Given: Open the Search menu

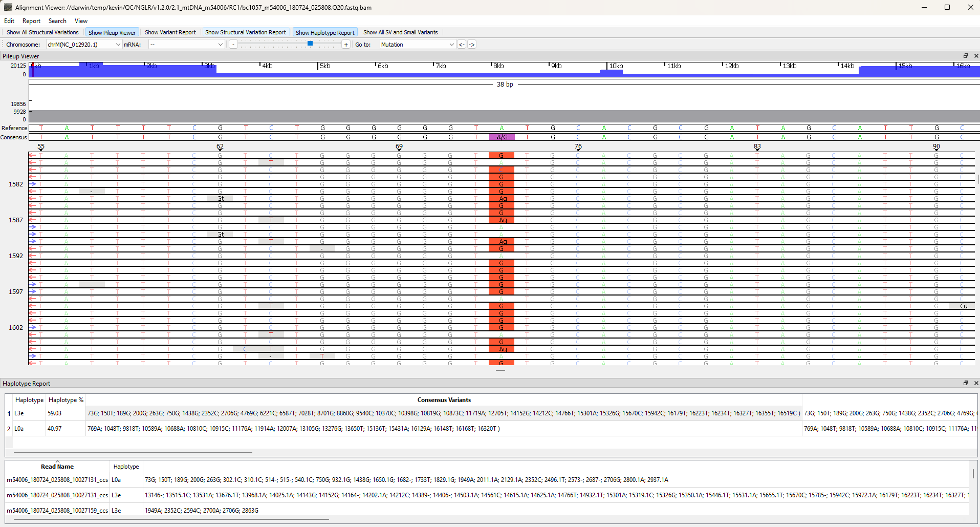Looking at the screenshot, I should tap(57, 21).
